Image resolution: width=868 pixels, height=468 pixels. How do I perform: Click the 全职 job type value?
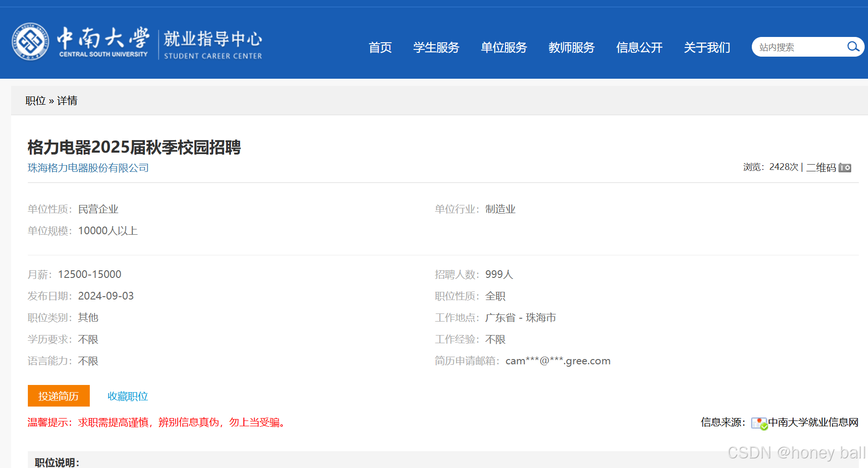(495, 296)
